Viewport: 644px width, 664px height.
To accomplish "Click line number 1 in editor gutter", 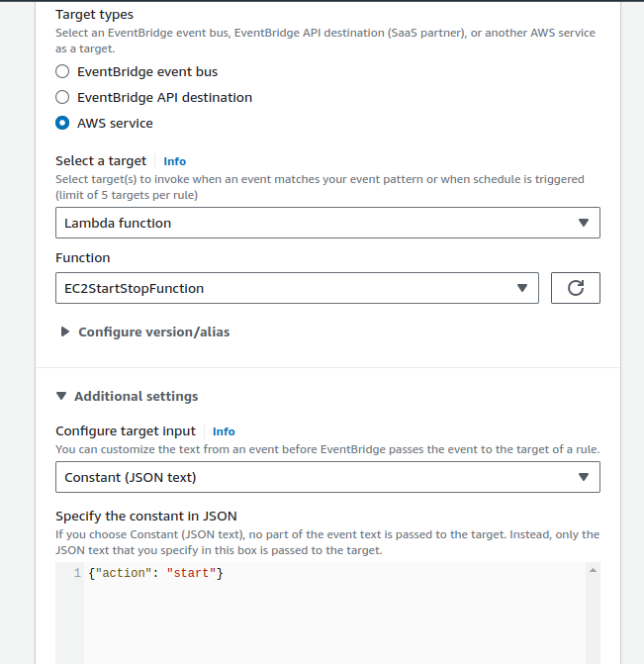I will [x=76, y=574].
